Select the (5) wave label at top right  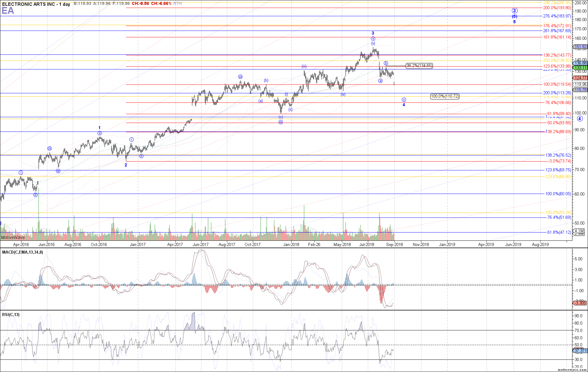pos(515,17)
